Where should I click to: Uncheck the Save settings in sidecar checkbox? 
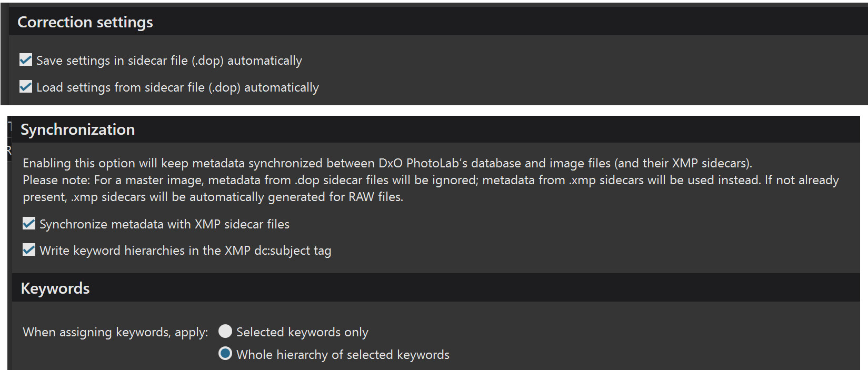26,60
